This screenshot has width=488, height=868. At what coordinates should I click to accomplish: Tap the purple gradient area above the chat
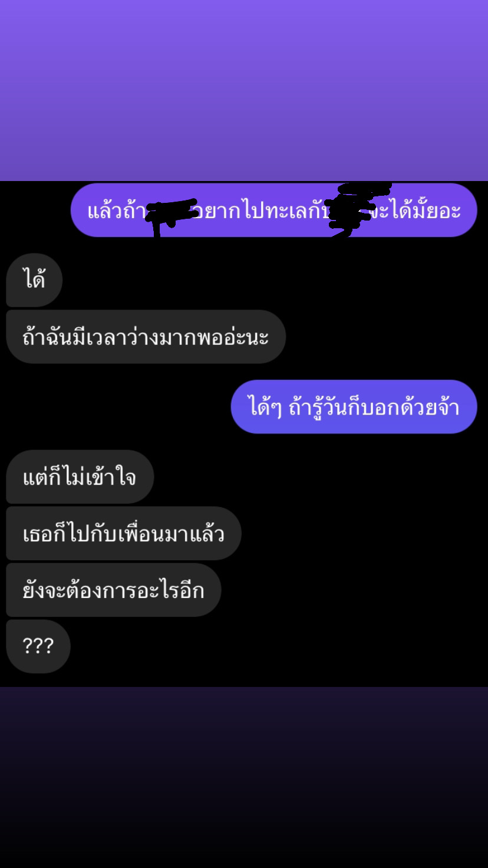pyautogui.click(x=244, y=90)
